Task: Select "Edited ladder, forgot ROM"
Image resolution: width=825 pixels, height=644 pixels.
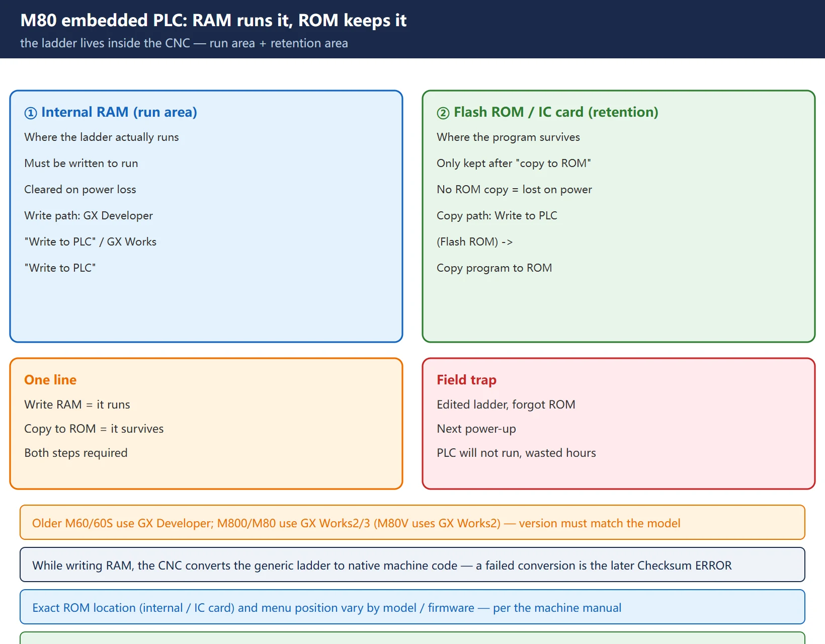Action: [x=506, y=405]
